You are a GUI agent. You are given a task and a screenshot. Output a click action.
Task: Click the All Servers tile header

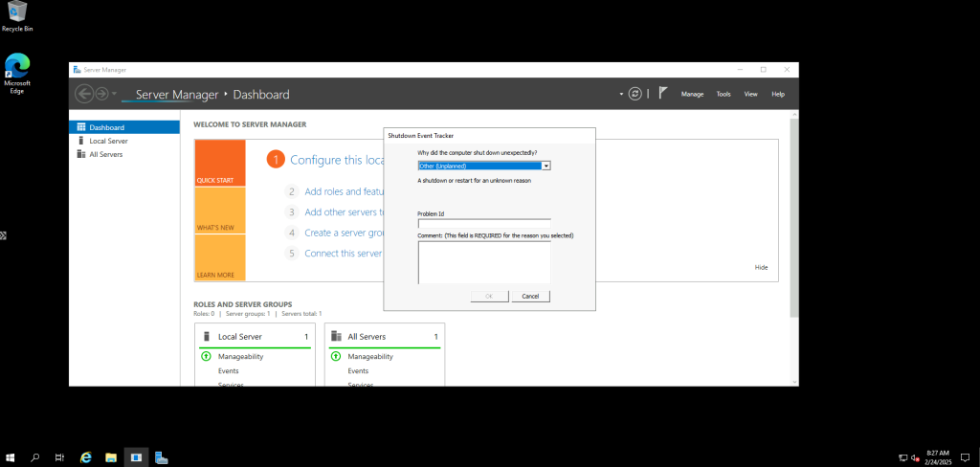click(385, 336)
